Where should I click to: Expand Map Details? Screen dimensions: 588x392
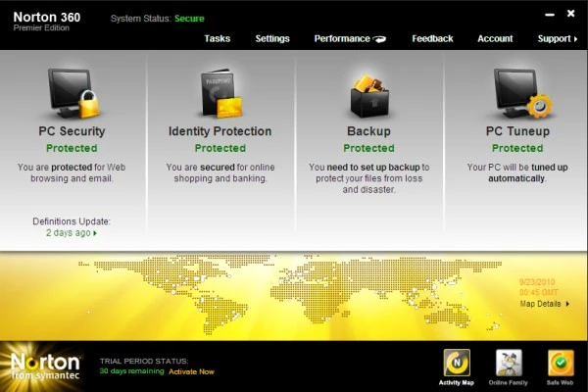[544, 304]
